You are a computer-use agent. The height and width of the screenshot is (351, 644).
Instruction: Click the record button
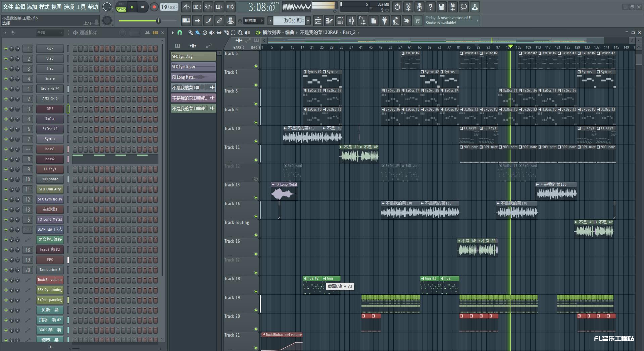click(154, 7)
